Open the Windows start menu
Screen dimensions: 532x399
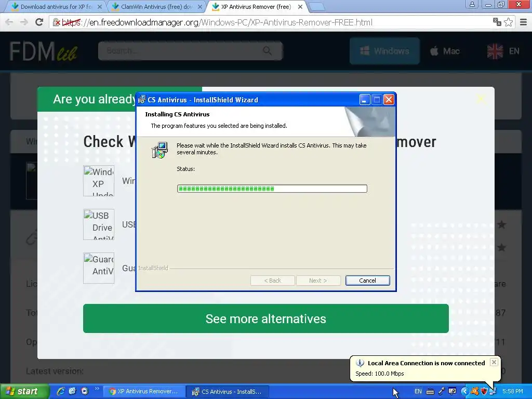click(24, 392)
